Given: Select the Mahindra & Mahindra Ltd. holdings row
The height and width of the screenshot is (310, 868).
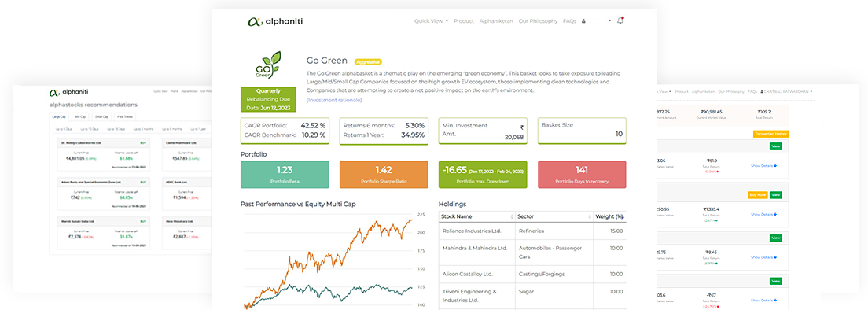Looking at the screenshot, I should coord(532,253).
